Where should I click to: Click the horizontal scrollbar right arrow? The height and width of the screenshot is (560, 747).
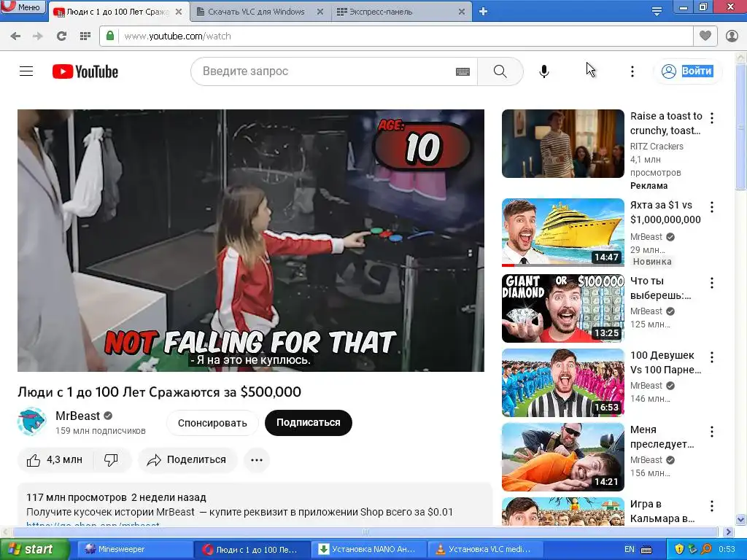[729, 532]
